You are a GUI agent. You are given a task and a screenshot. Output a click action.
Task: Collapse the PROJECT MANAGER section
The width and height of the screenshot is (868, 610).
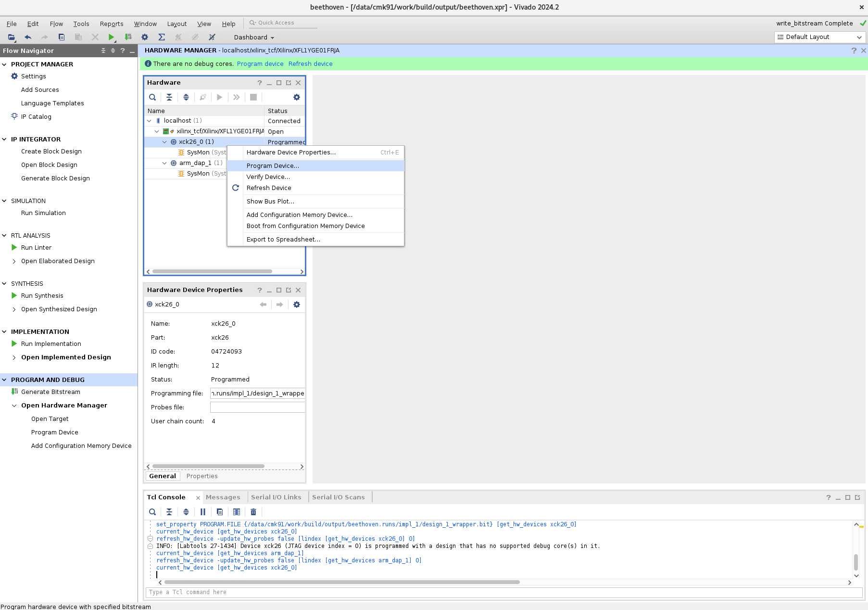[x=4, y=64]
